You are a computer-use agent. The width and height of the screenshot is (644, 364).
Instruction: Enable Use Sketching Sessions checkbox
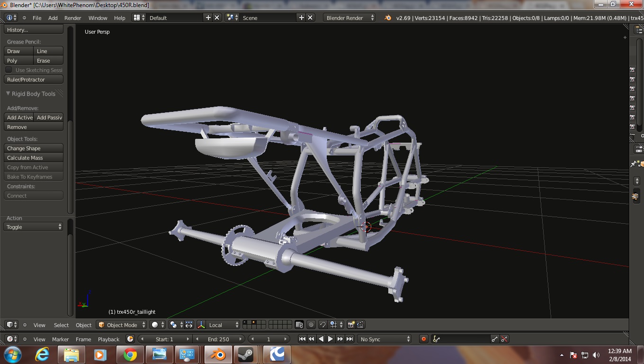9,70
